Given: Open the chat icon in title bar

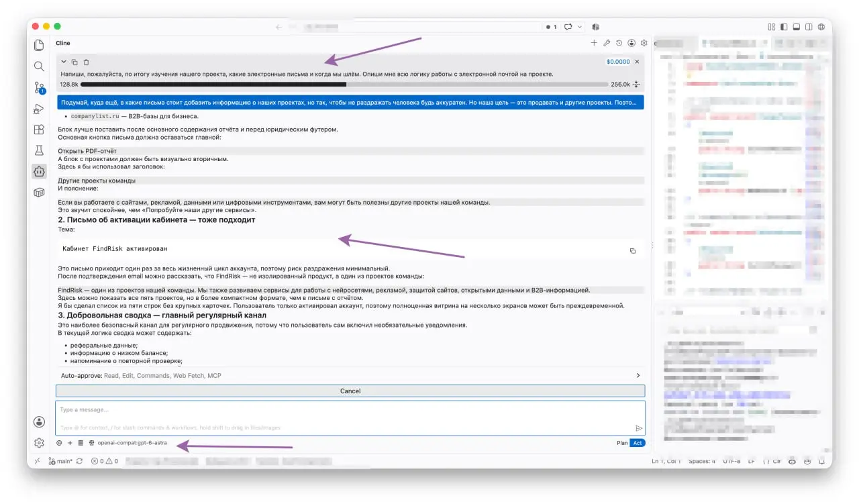Looking at the screenshot, I should pyautogui.click(x=568, y=27).
